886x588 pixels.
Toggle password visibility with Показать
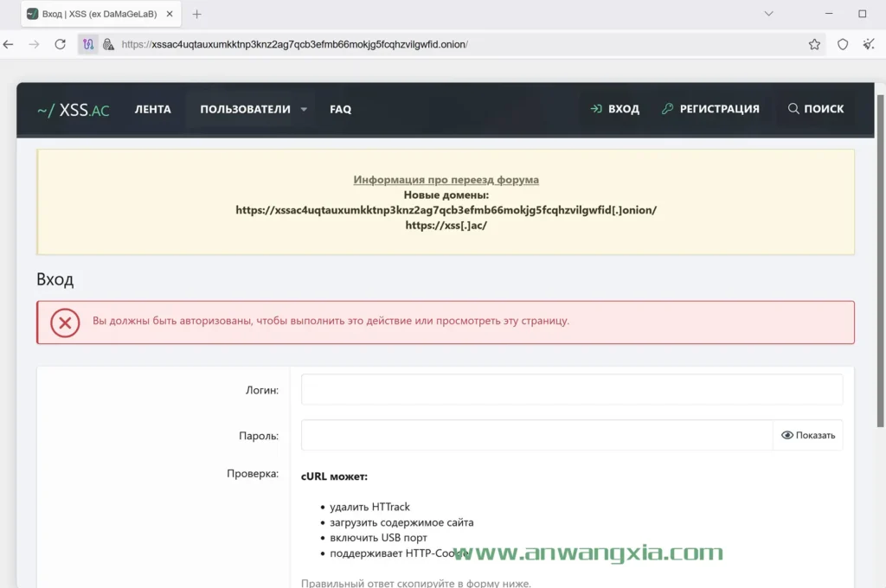(808, 435)
